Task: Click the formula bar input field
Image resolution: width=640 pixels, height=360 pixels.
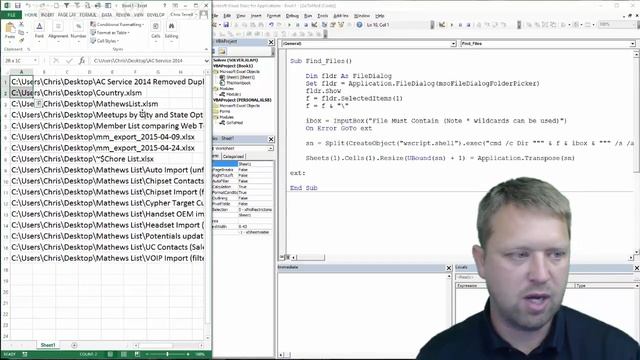Action: pyautogui.click(x=148, y=60)
